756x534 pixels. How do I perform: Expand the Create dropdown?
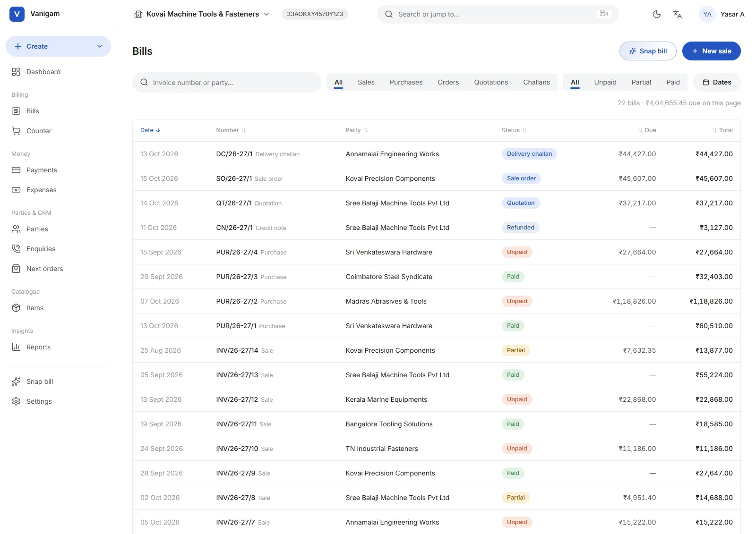(x=58, y=46)
